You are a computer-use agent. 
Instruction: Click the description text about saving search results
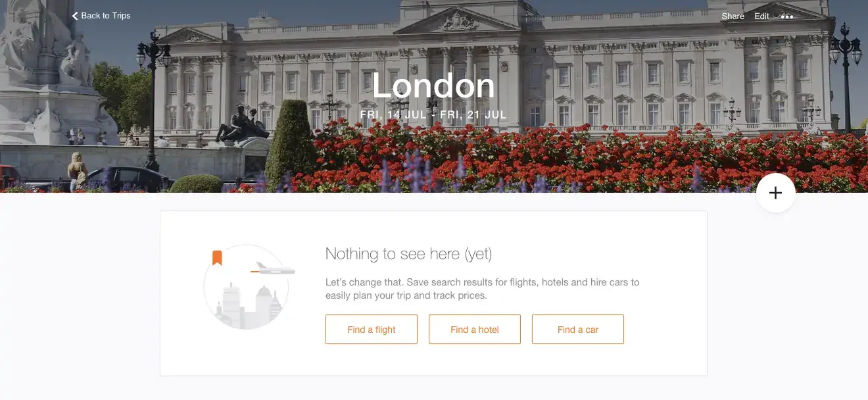[482, 289]
